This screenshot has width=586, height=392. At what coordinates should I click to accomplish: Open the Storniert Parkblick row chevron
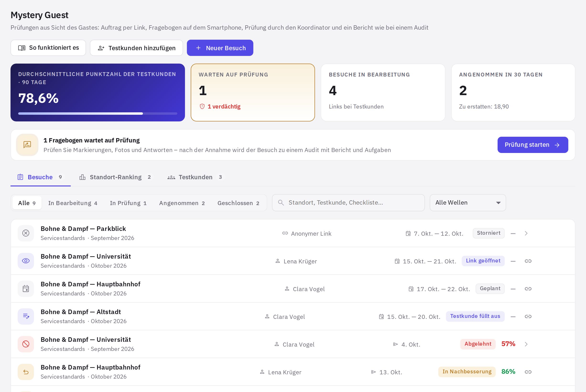point(526,233)
